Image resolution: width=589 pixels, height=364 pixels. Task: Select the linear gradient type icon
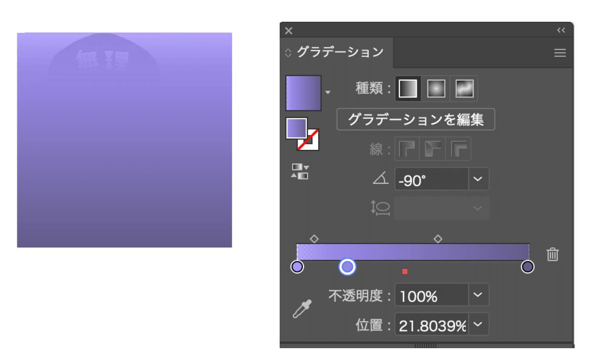tap(408, 89)
